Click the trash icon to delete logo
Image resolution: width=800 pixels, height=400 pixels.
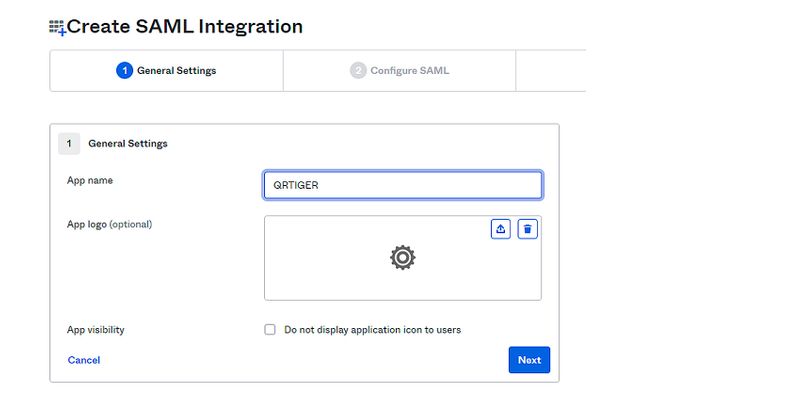[x=528, y=229]
